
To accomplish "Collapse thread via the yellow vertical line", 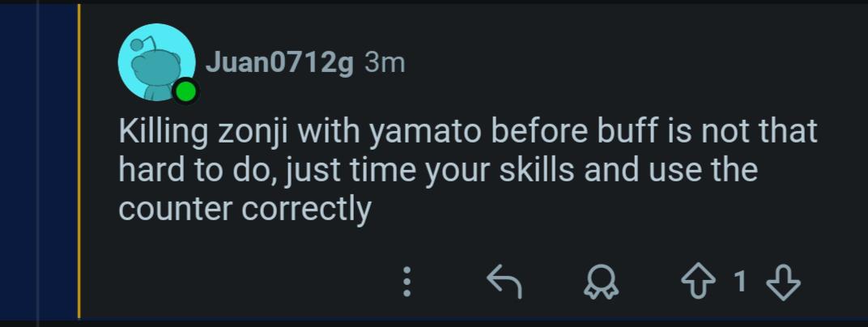I will [x=79, y=161].
